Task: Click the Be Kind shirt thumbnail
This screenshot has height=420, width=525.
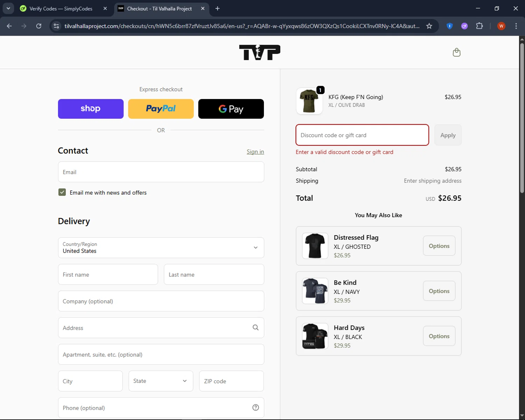Action: pyautogui.click(x=315, y=291)
